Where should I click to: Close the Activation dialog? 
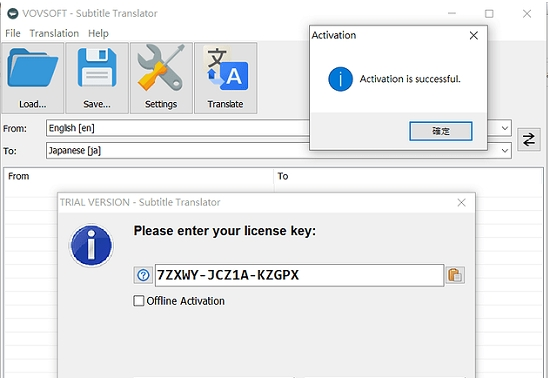474,36
